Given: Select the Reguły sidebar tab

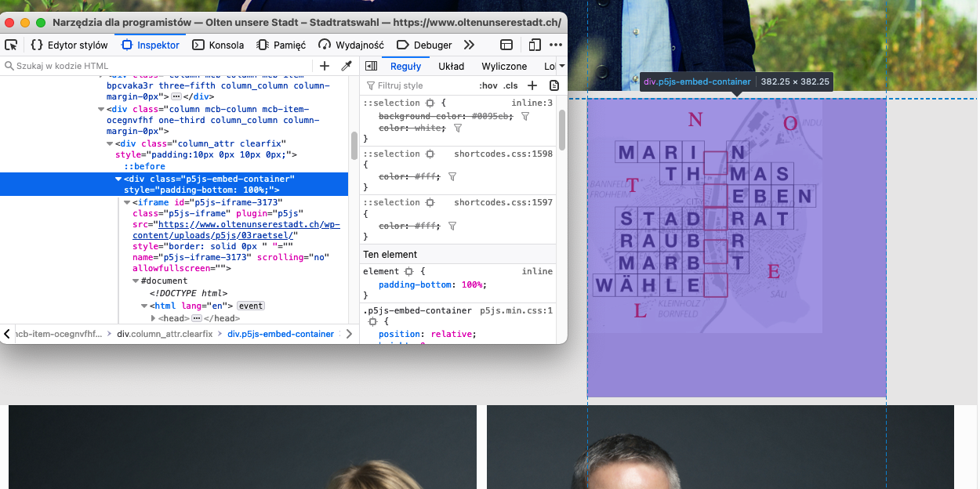Looking at the screenshot, I should pos(406,66).
